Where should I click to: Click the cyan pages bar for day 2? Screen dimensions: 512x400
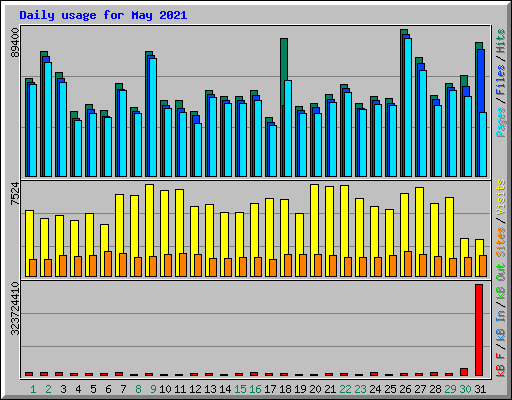click(48, 119)
